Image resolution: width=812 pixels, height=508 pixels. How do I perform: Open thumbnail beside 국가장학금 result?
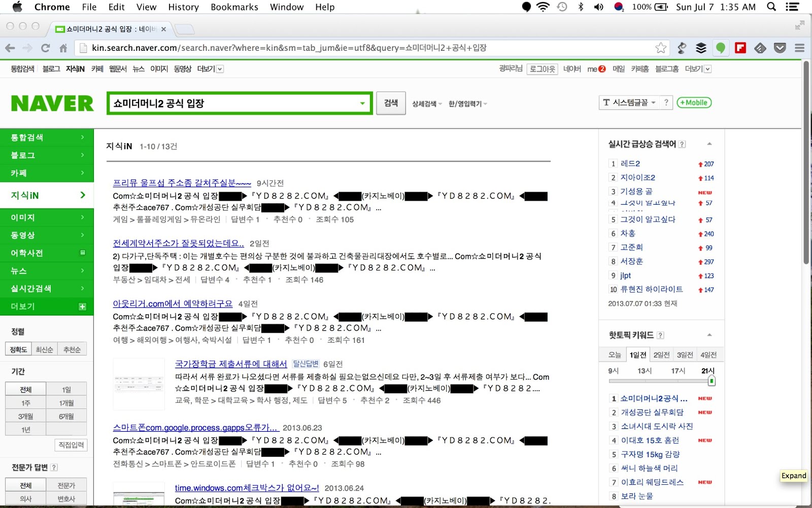(139, 384)
